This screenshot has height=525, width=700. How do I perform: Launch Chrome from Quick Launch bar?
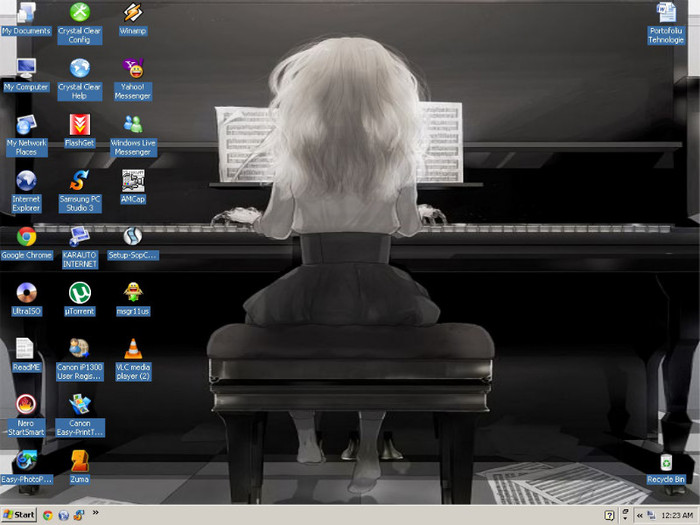pos(48,515)
